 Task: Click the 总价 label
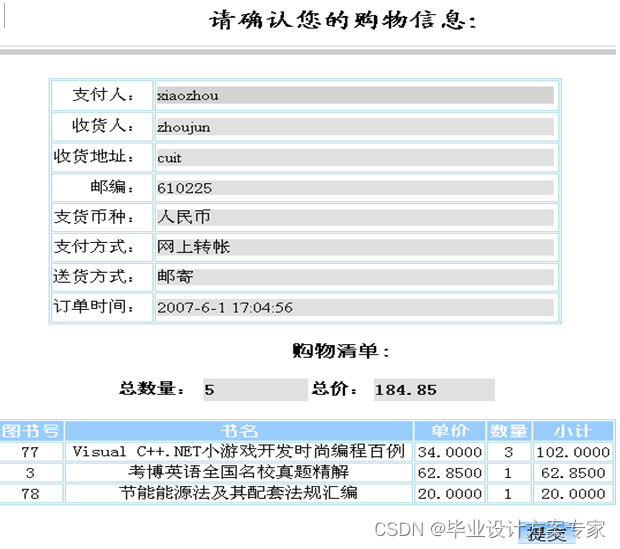point(335,389)
